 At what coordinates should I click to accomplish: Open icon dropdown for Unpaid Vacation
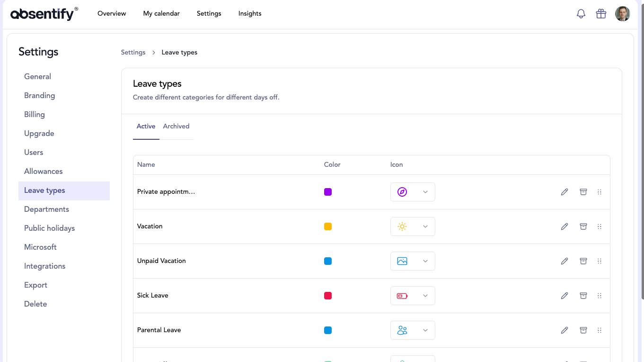[413, 261]
